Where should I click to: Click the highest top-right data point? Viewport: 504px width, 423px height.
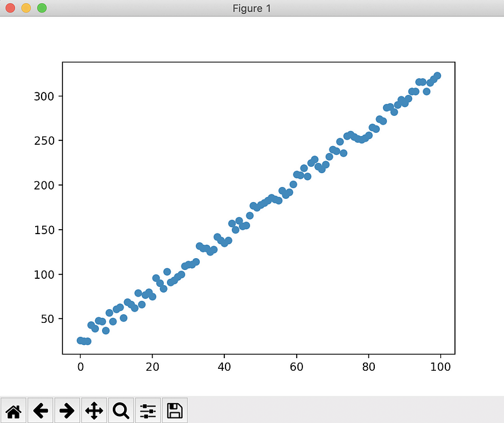(x=437, y=76)
